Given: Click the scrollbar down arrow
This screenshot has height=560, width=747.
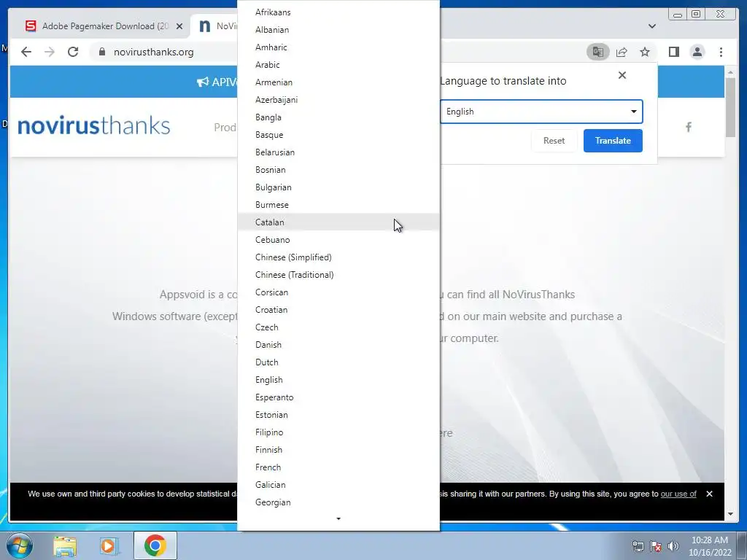Looking at the screenshot, I should pyautogui.click(x=730, y=514).
